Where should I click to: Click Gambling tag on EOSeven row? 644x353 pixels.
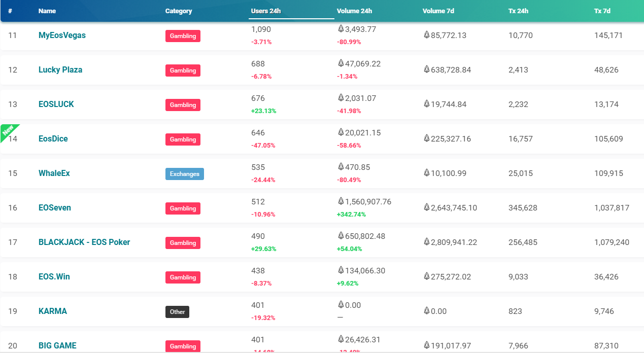click(x=183, y=208)
